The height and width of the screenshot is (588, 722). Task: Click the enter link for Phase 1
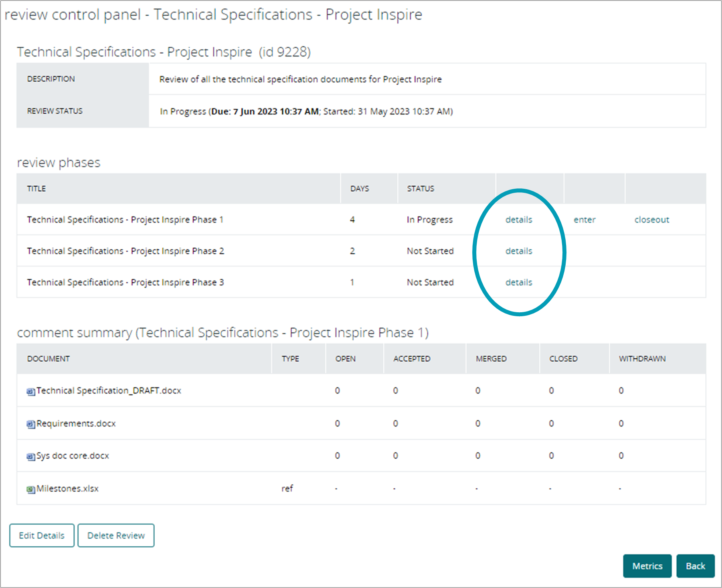pos(584,220)
